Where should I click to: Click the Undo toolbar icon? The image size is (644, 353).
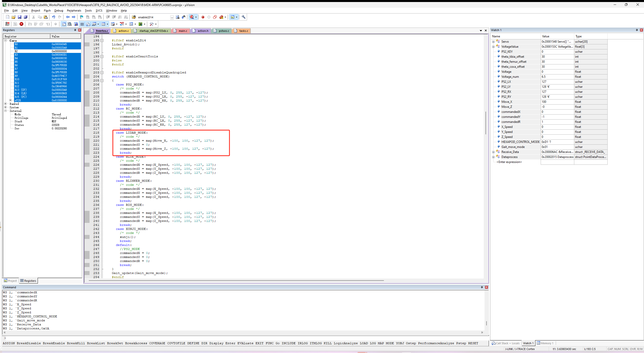tap(53, 17)
